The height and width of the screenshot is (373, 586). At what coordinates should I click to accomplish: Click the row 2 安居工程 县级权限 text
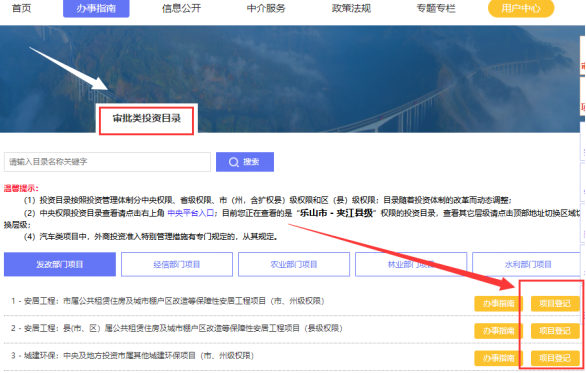pos(177,328)
